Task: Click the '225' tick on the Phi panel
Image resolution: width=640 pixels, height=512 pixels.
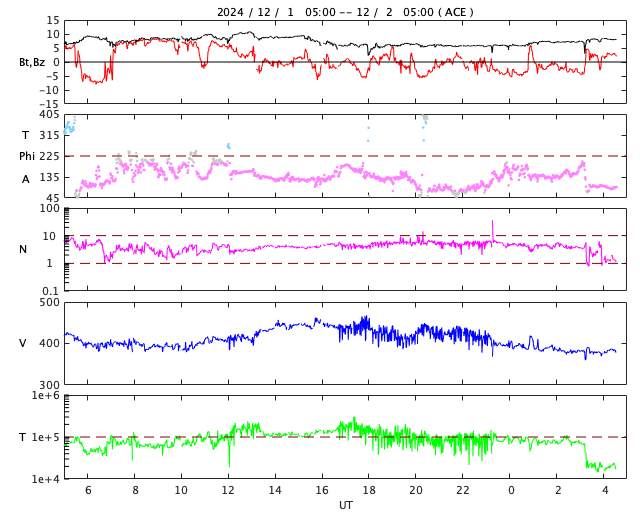Action: coord(49,156)
